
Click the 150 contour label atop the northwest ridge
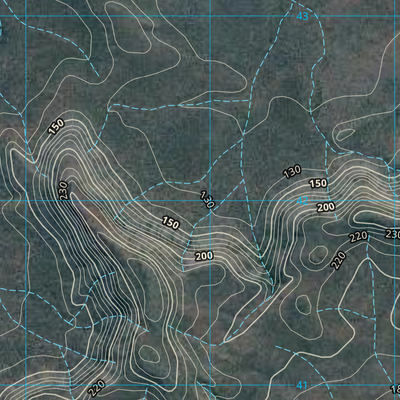[56, 127]
